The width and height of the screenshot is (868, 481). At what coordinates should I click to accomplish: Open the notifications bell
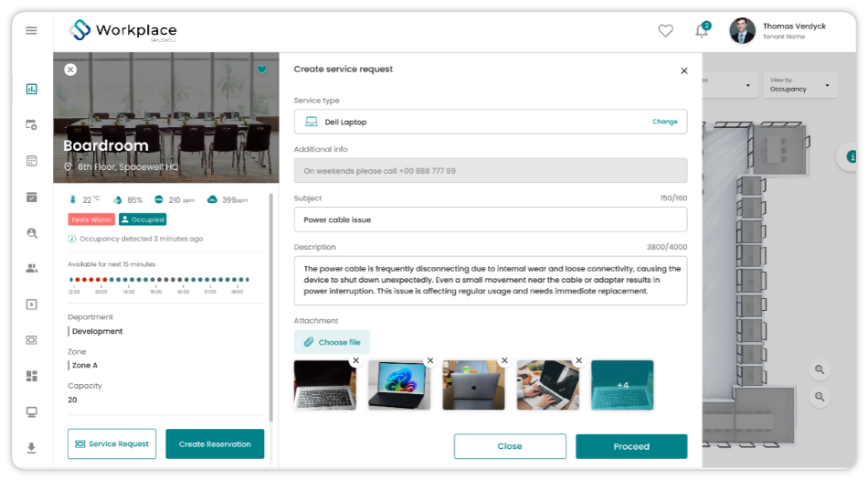pyautogui.click(x=702, y=30)
